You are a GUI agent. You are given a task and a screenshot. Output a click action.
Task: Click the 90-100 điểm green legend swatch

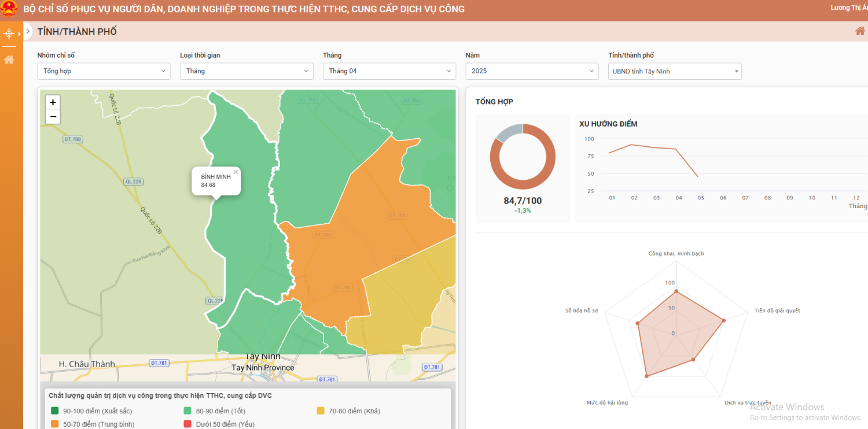[x=55, y=411]
